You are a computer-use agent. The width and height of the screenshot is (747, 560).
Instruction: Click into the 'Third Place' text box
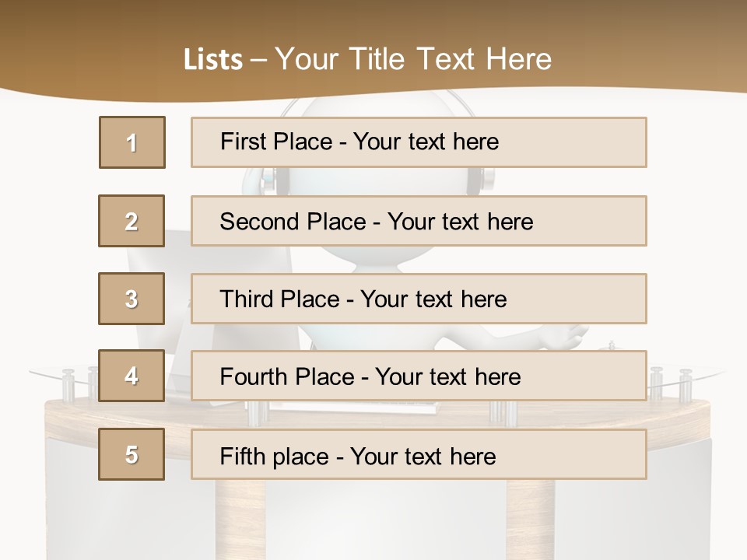(419, 299)
